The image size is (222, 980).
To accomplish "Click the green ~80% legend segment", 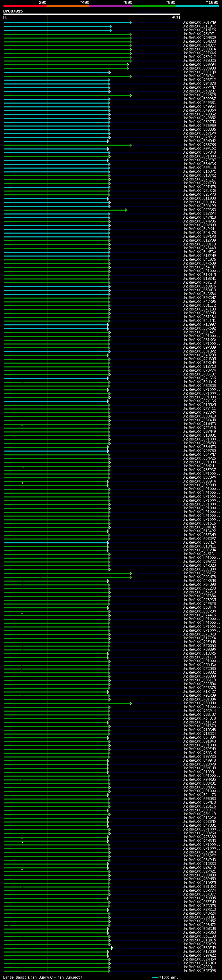I will [154, 6].
